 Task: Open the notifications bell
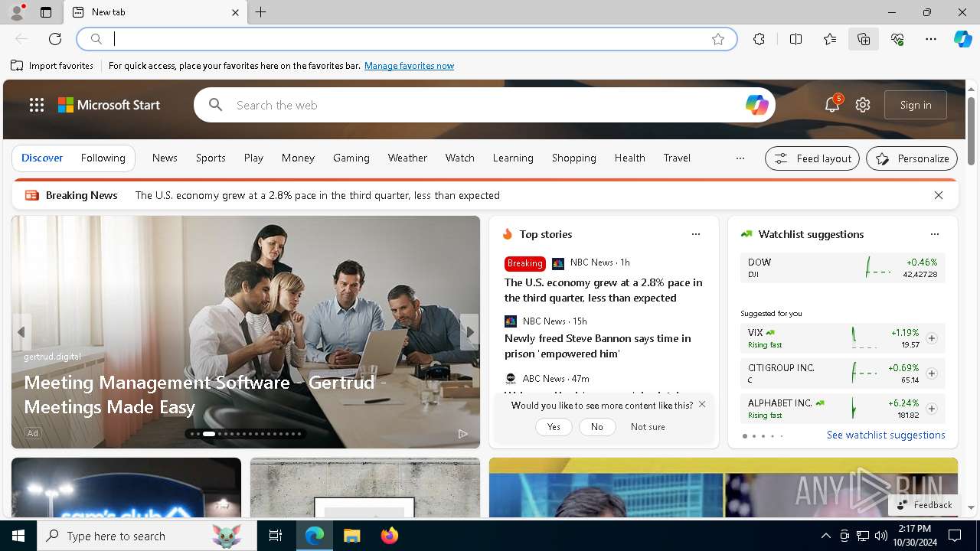coord(832,105)
